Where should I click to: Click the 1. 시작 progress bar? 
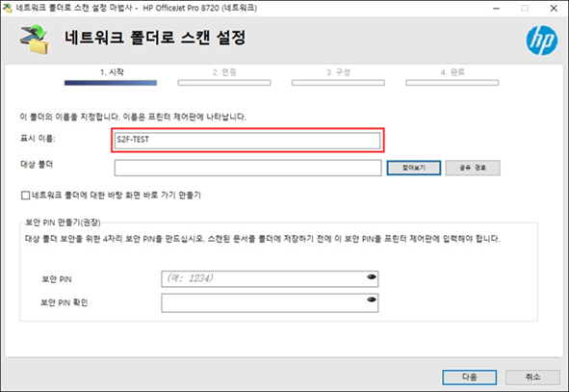111,83
